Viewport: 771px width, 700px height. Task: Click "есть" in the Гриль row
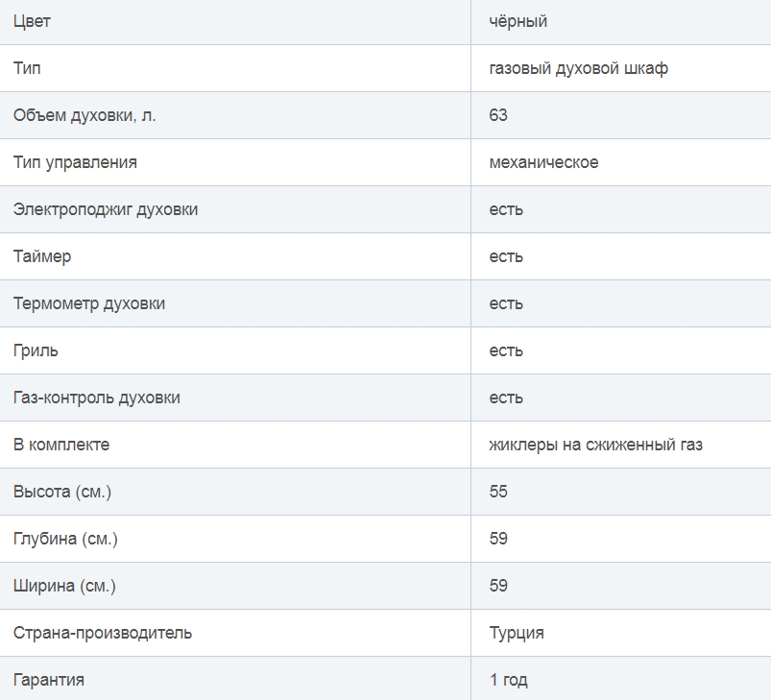click(x=506, y=350)
